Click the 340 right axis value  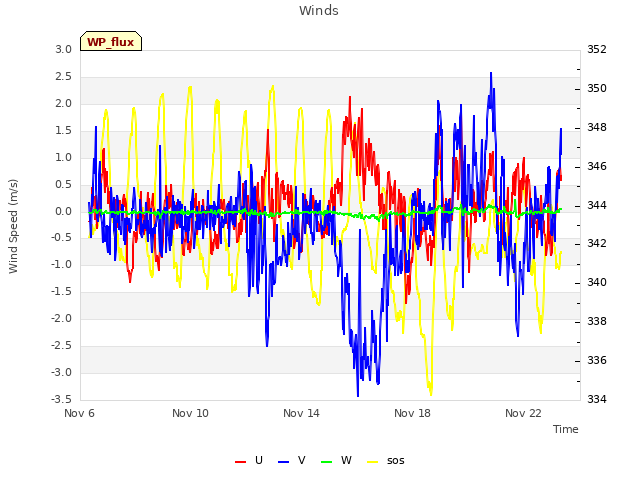click(597, 282)
